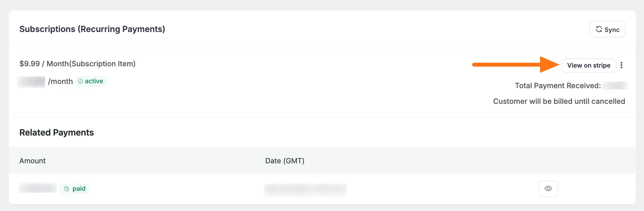This screenshot has height=211, width=644.
Task: Toggle the payment details eye preview
Action: click(x=548, y=188)
